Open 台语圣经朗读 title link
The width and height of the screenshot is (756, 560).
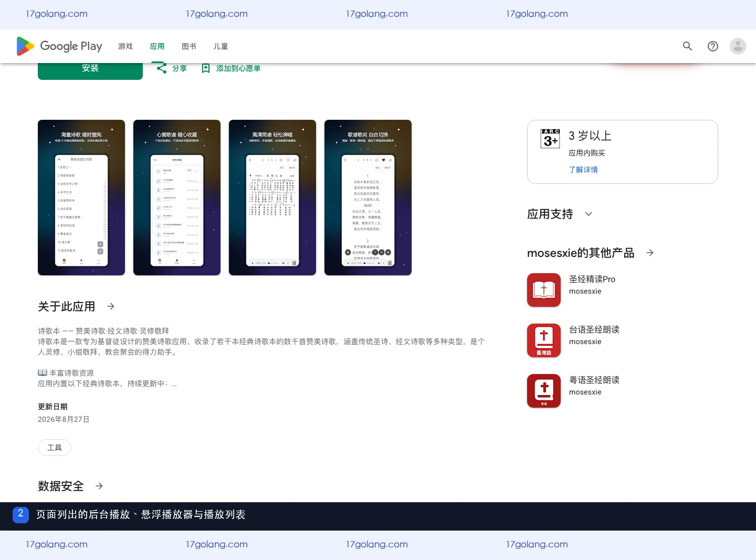[x=594, y=329]
